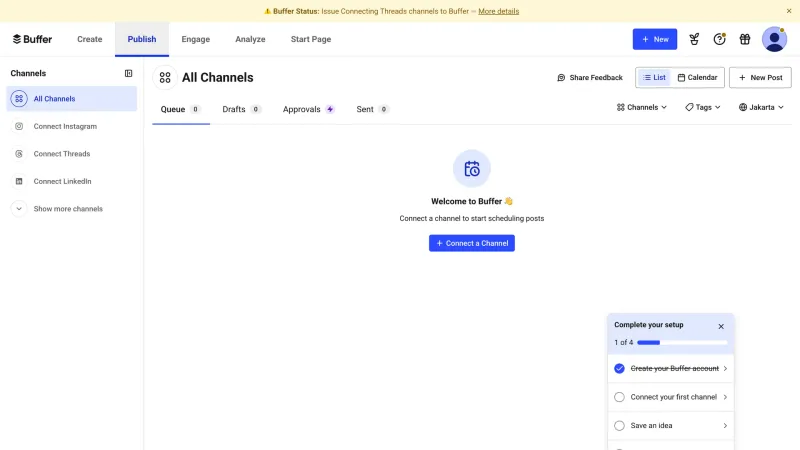Click Connect Threads in sidebar
This screenshot has height=450, width=800.
(x=71, y=154)
